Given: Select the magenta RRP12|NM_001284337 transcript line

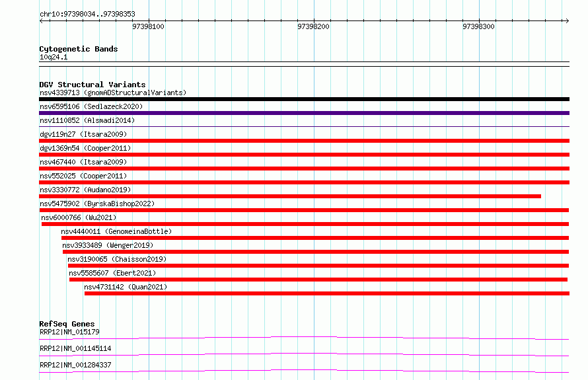Looking at the screenshot, I should (304, 371).
